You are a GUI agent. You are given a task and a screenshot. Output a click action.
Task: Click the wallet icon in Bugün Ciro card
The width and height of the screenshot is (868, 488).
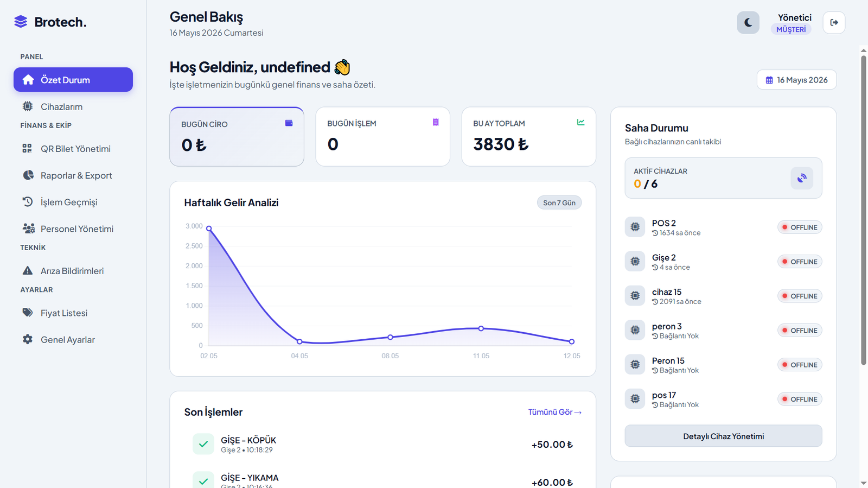tap(289, 123)
